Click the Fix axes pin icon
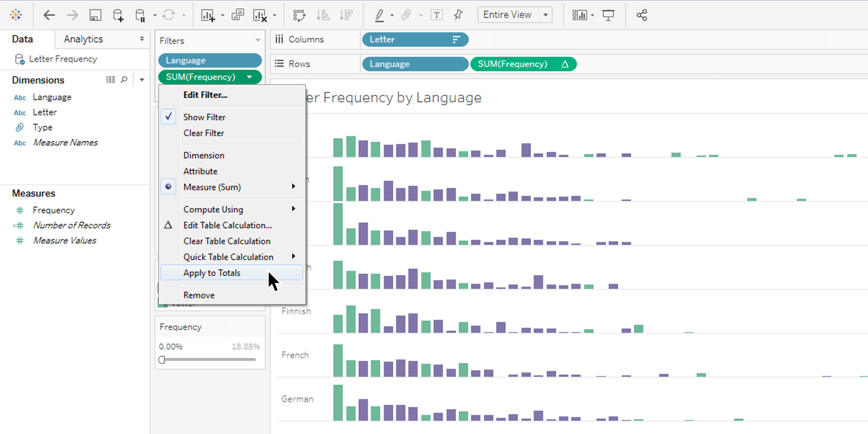The height and width of the screenshot is (434, 868). point(458,15)
